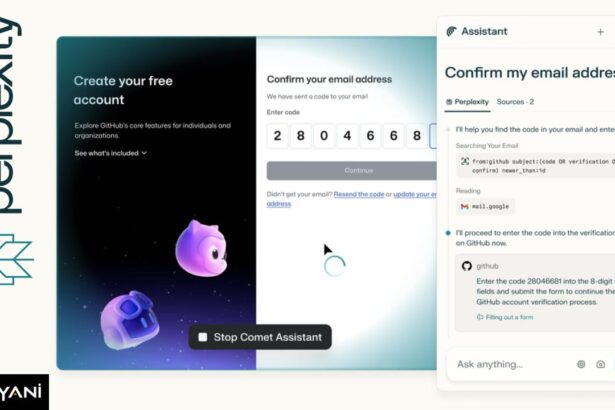Click the plus icon in the Assistant header
This screenshot has width=615, height=410.
pyautogui.click(x=600, y=32)
